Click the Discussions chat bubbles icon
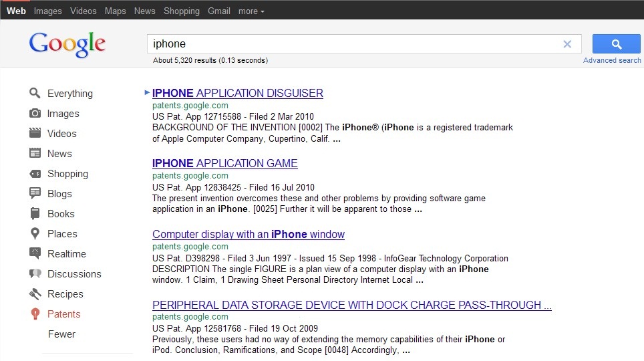The image size is (644, 361). [x=35, y=273]
